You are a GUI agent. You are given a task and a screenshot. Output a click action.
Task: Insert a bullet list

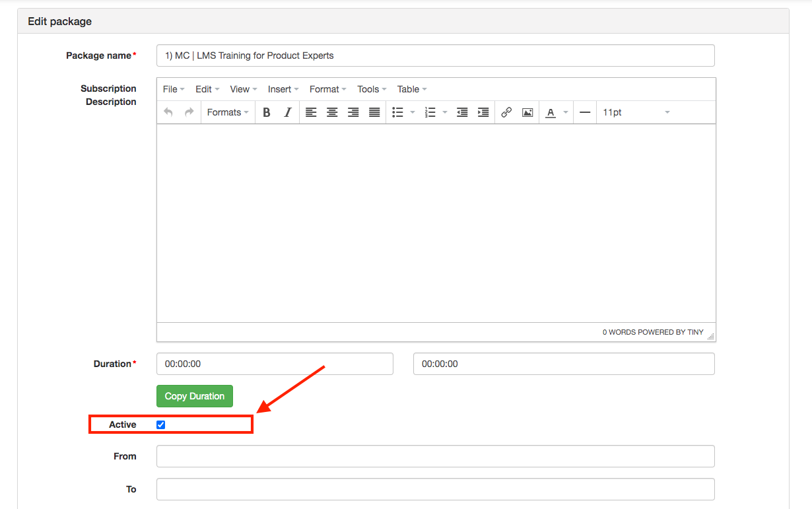[x=397, y=112]
